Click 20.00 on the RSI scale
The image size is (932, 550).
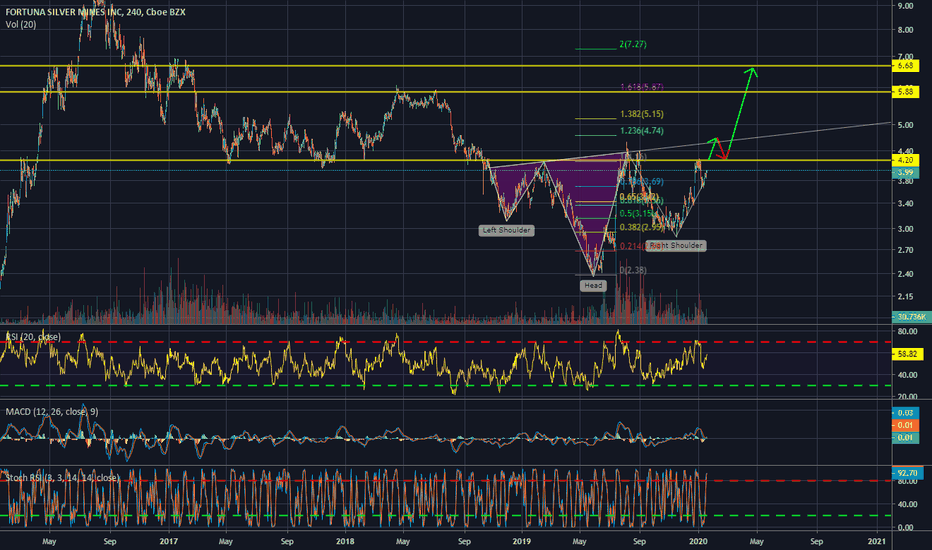click(907, 397)
